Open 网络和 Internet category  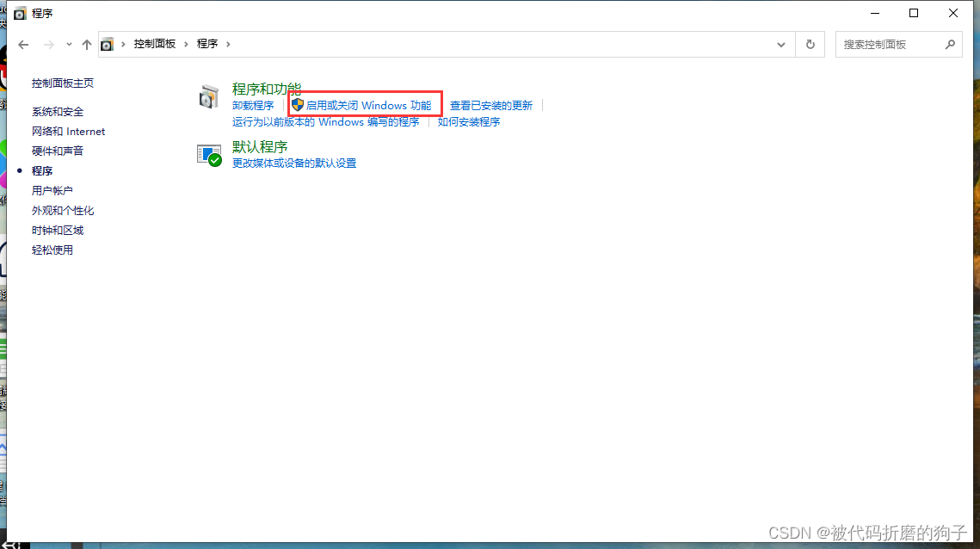[68, 132]
